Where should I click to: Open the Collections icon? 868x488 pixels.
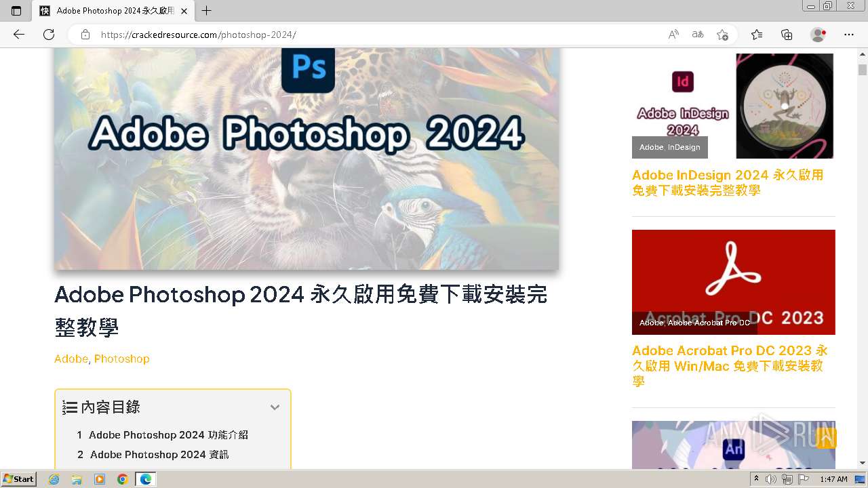point(787,35)
